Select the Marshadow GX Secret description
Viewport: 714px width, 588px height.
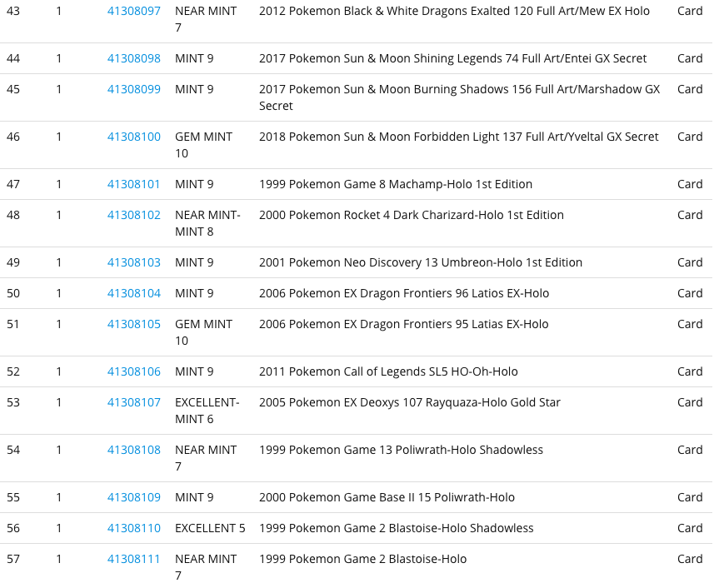point(459,97)
